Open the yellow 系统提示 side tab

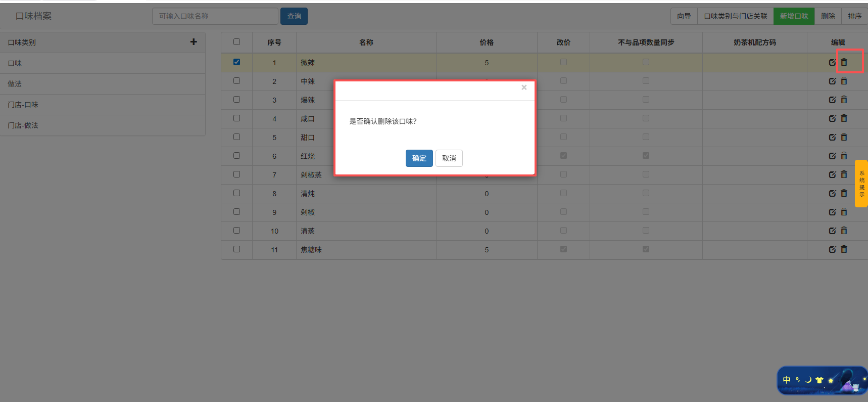pyautogui.click(x=861, y=184)
